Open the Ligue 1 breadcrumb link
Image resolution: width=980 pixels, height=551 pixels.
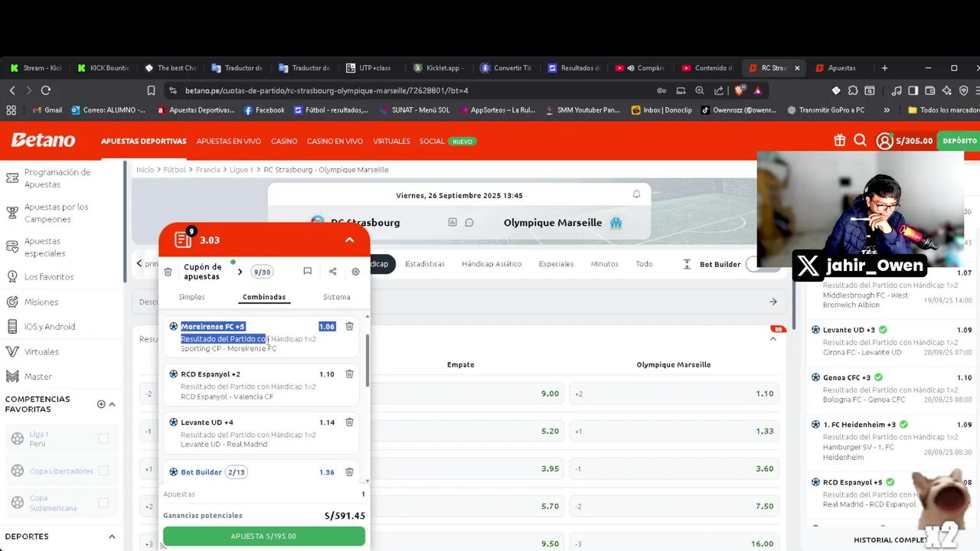[x=241, y=170]
